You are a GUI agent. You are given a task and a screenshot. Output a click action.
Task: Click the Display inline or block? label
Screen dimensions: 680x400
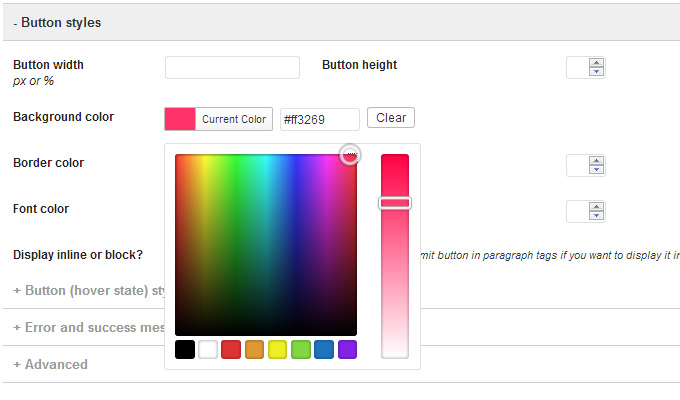coord(78,255)
